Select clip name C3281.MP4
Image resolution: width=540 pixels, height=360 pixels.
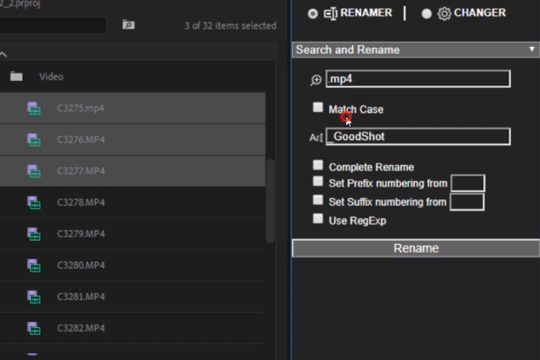point(81,296)
